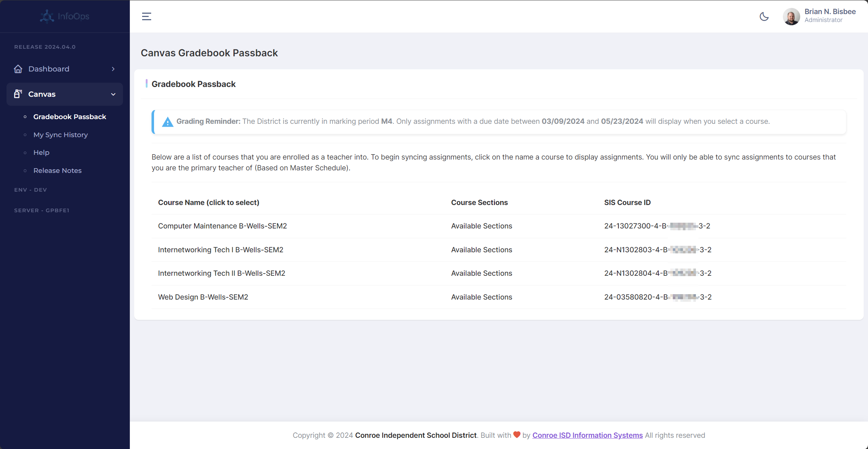Select the Internetworking Tech II B-Wells-SEM2 row
This screenshot has width=868, height=449.
pyautogui.click(x=221, y=273)
